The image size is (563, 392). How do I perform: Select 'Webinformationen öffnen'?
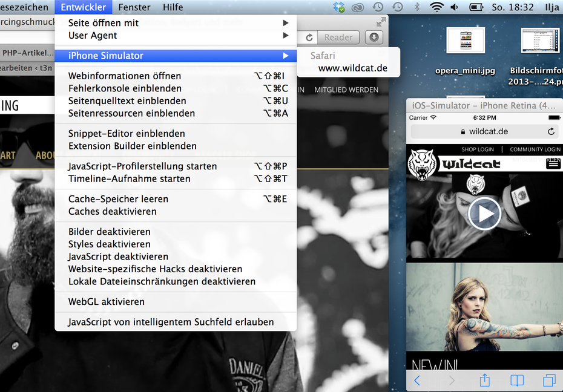(x=176, y=76)
